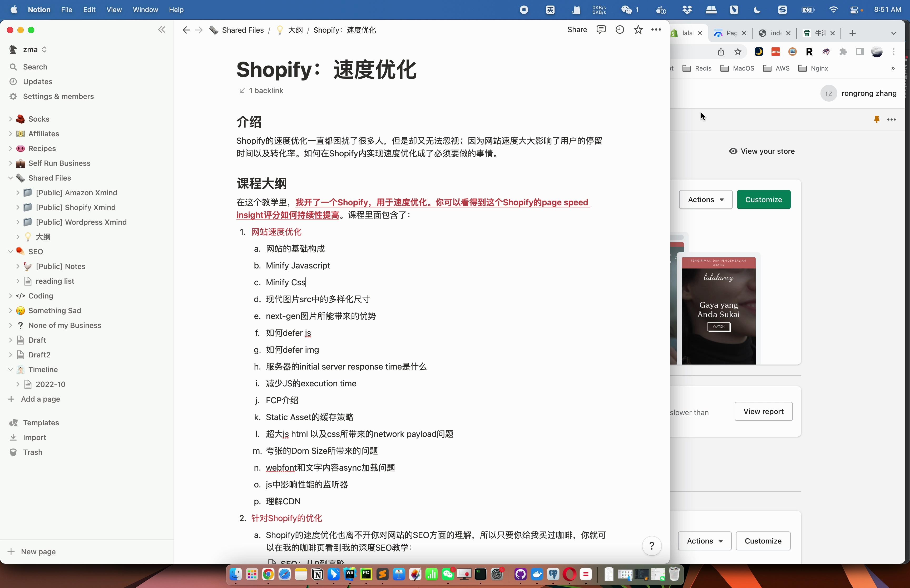This screenshot has width=910, height=588.
Task: Click lalalancy theme preview thumbnail
Action: pyautogui.click(x=718, y=311)
